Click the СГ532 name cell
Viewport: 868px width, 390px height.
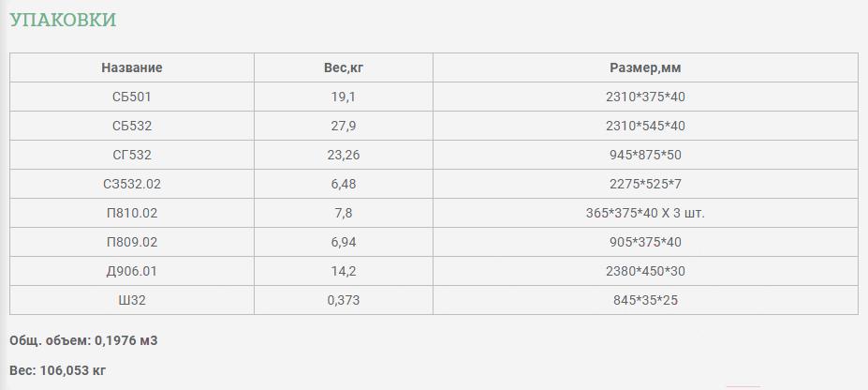pyautogui.click(x=132, y=155)
